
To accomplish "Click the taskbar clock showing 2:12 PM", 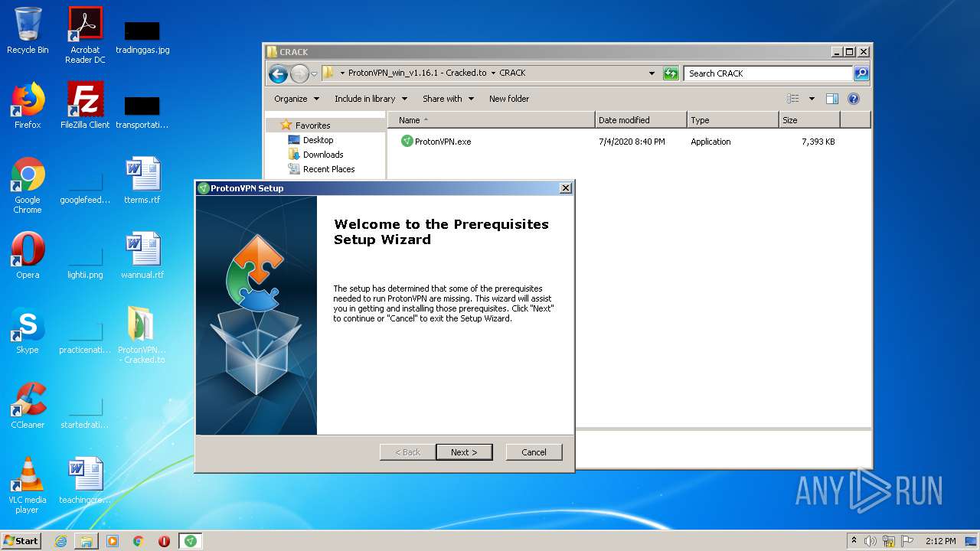I will pos(940,541).
